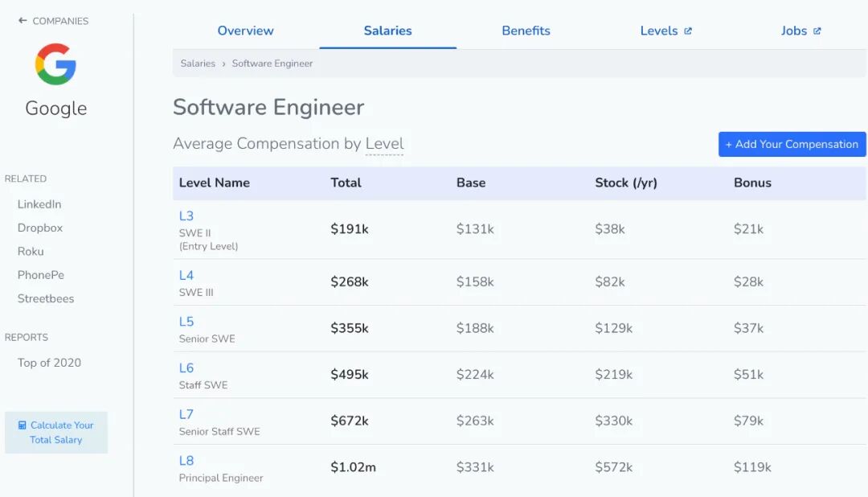Open the Top of 2020 report

49,363
